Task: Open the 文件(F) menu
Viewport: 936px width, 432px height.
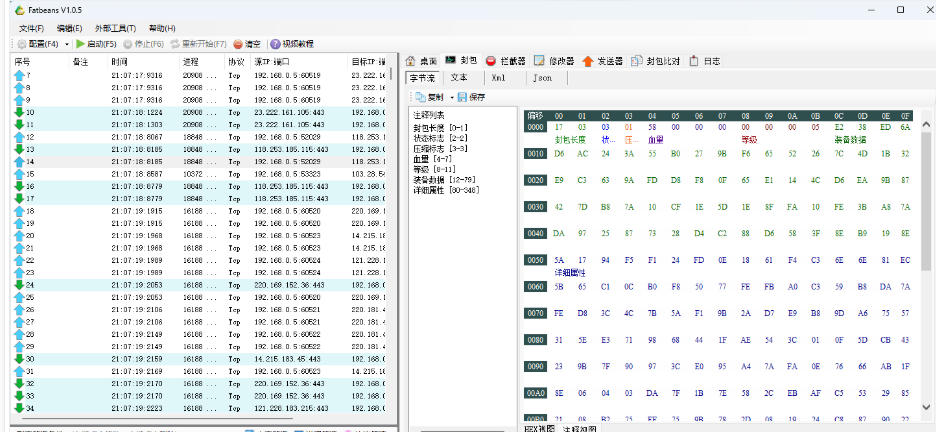Action: coord(31,28)
